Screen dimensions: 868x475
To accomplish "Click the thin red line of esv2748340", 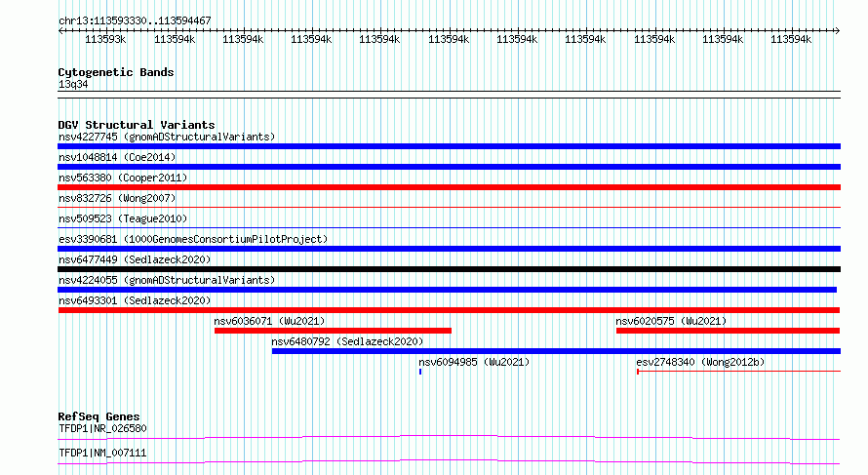I will pos(738,372).
